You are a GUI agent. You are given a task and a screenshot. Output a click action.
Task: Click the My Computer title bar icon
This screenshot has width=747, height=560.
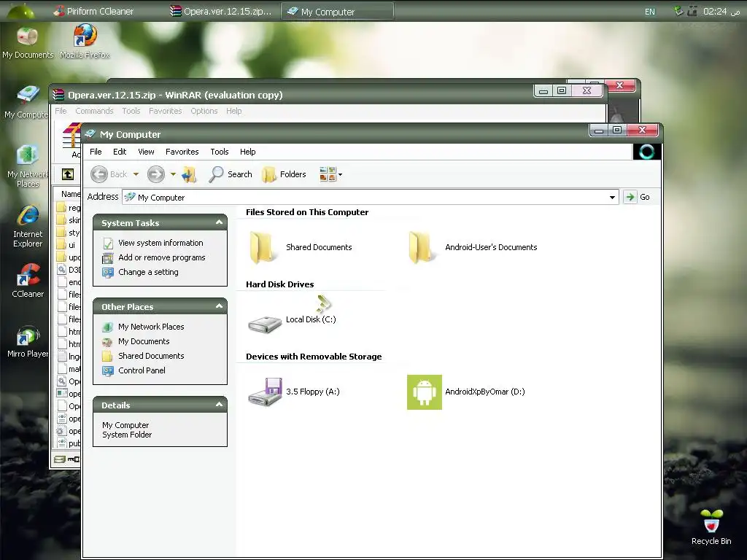pyautogui.click(x=90, y=134)
